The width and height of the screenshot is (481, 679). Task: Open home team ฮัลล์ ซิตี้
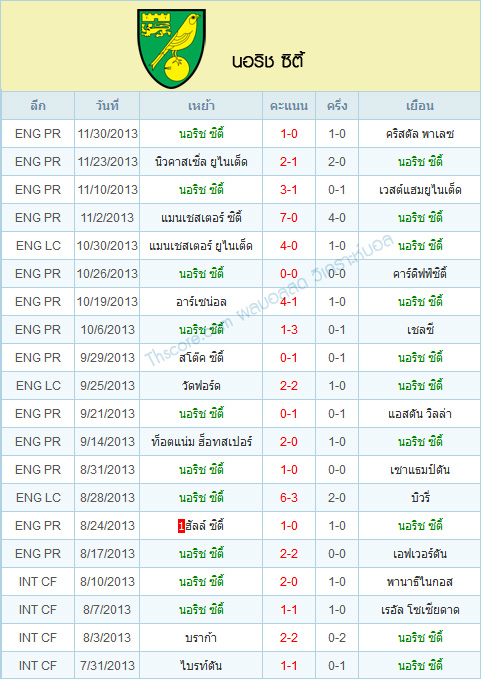coord(204,526)
